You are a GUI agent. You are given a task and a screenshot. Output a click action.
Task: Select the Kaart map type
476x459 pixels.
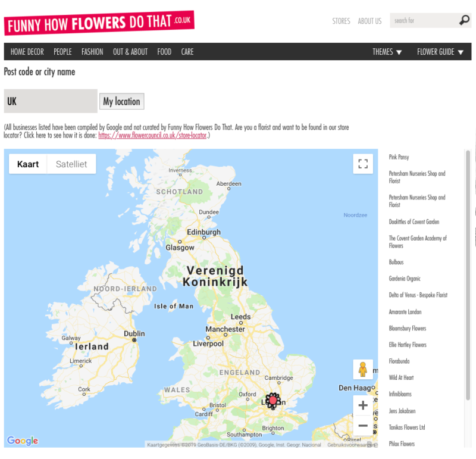(x=28, y=164)
